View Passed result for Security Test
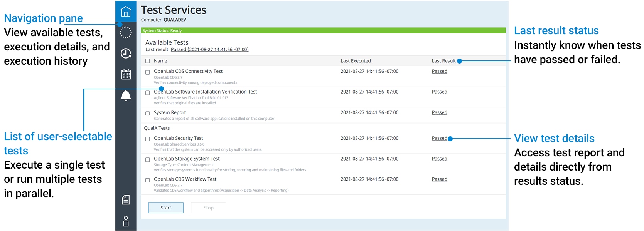644x231 pixels. 439,138
